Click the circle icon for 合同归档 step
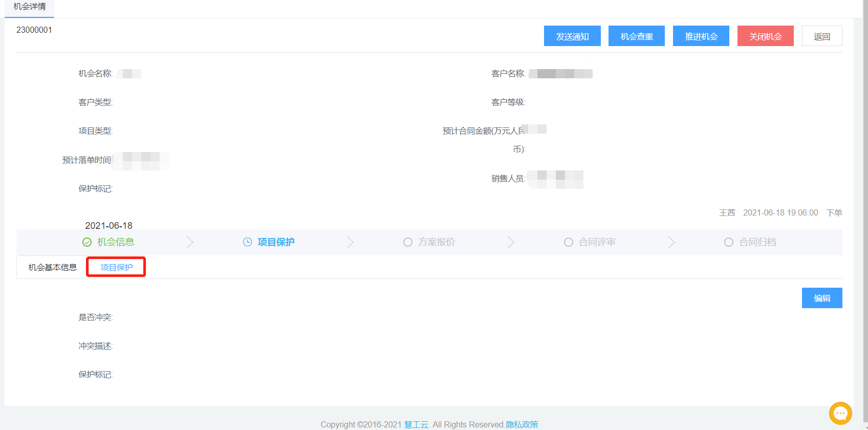This screenshot has height=430, width=868. tap(729, 242)
